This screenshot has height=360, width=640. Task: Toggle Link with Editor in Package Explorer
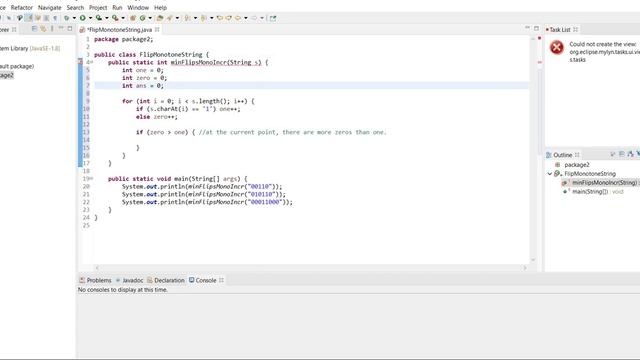tap(43, 29)
